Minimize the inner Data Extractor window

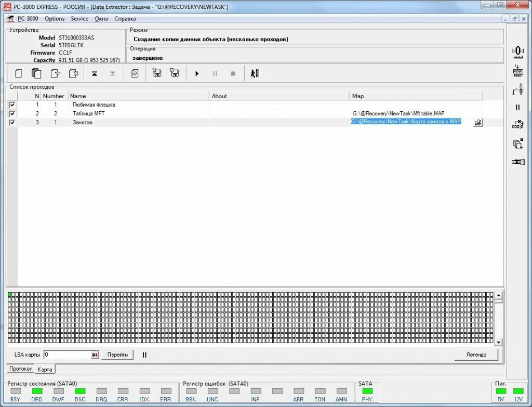pos(506,19)
